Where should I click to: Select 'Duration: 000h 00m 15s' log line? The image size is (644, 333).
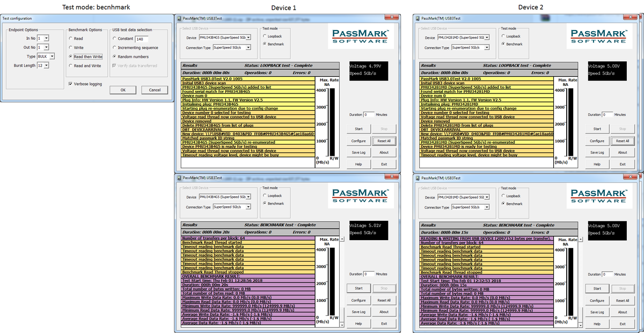pyautogui.click(x=486, y=285)
